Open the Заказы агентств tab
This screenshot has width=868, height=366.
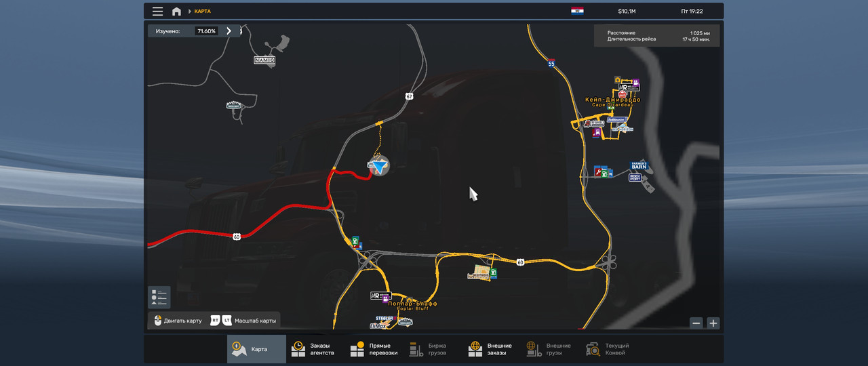(315, 349)
